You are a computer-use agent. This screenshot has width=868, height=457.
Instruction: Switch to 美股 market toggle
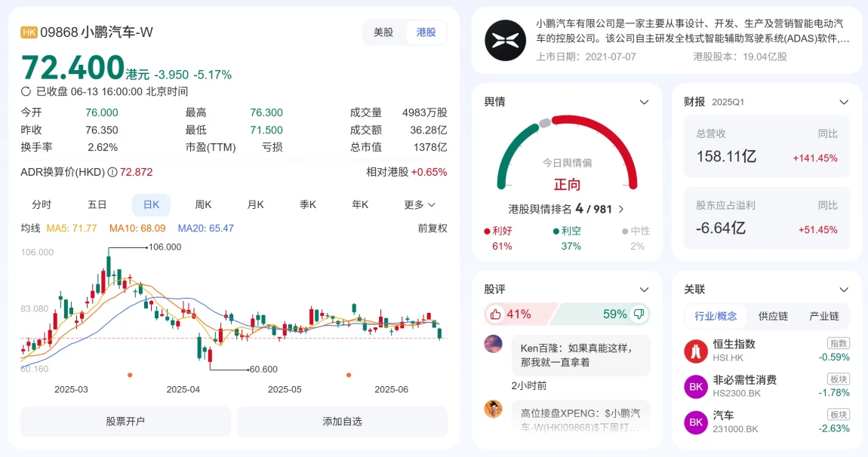(383, 32)
